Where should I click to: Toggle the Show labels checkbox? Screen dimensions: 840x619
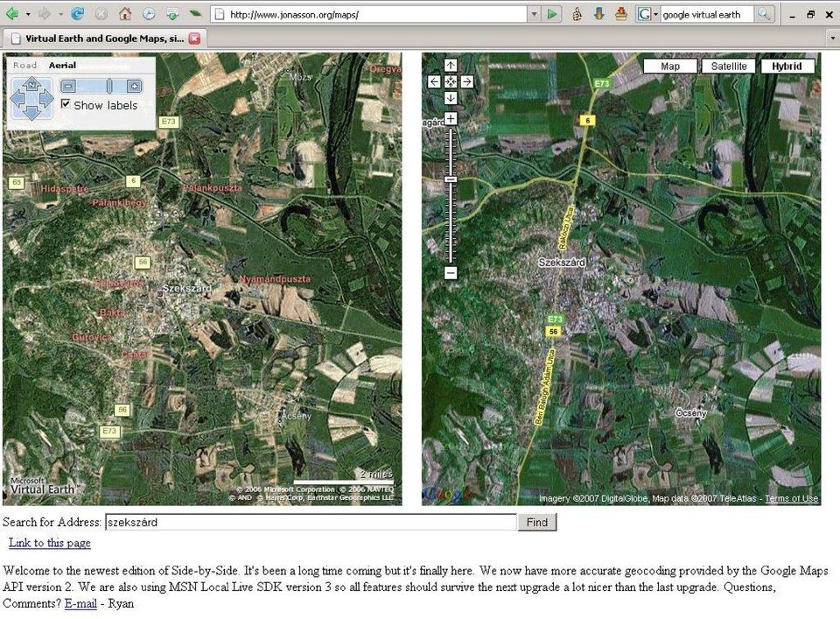point(66,104)
